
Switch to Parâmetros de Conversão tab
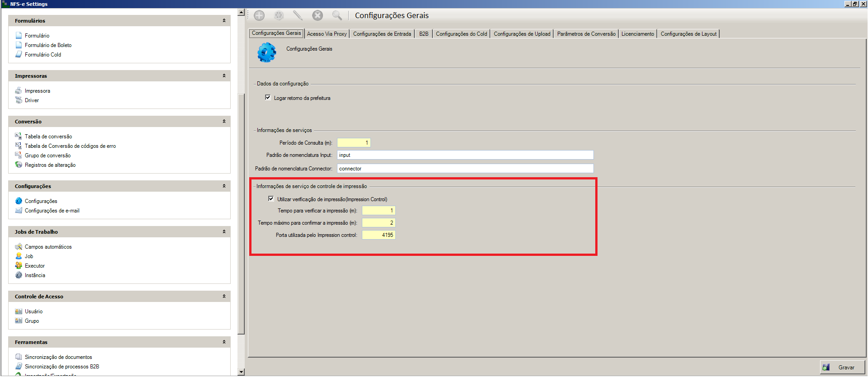coord(586,34)
